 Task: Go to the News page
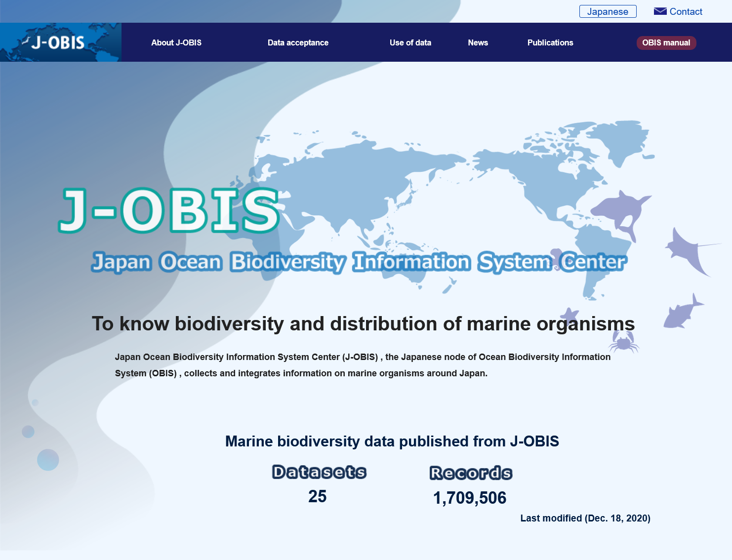click(478, 42)
